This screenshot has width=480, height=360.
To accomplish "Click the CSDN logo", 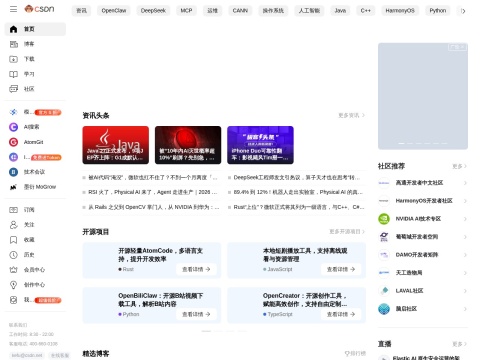I will [x=39, y=9].
